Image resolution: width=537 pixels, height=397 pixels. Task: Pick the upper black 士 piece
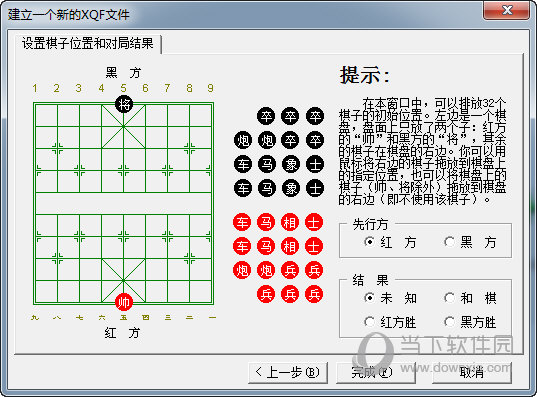315,164
